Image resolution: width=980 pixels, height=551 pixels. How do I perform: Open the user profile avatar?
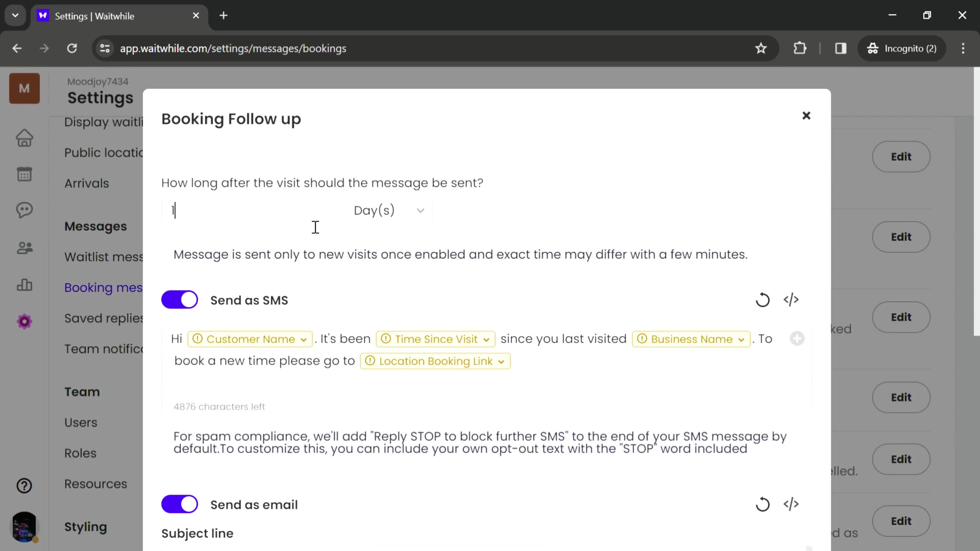[x=24, y=527]
